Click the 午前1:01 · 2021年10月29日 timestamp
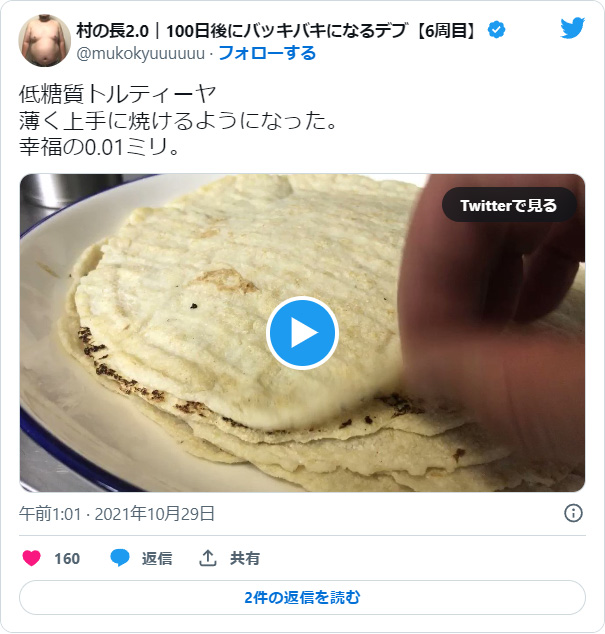This screenshot has width=605, height=634. 117,514
